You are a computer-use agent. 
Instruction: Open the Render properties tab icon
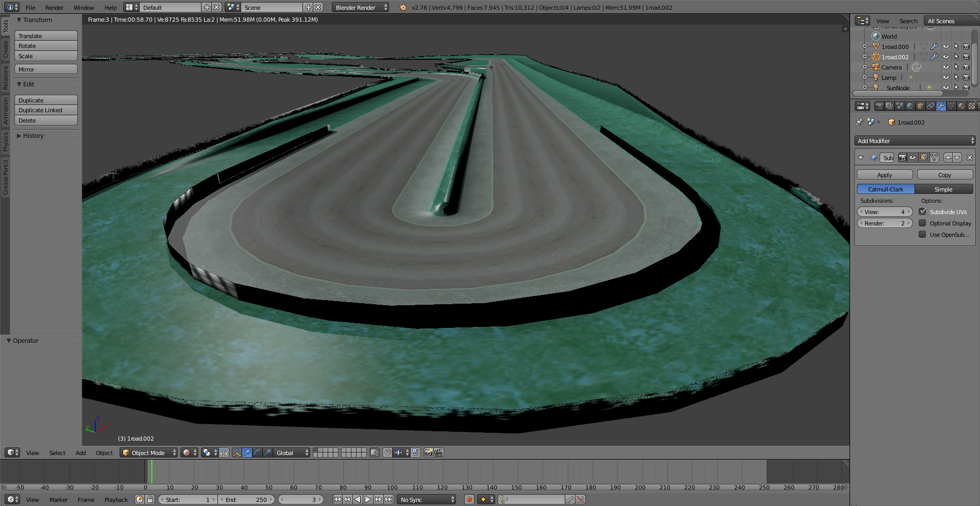pyautogui.click(x=879, y=106)
